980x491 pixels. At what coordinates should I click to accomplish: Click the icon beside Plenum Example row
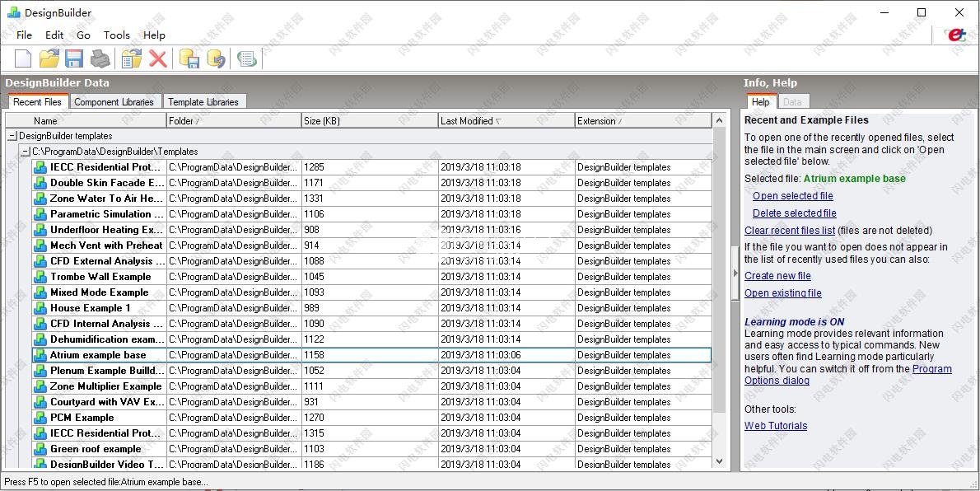40,371
